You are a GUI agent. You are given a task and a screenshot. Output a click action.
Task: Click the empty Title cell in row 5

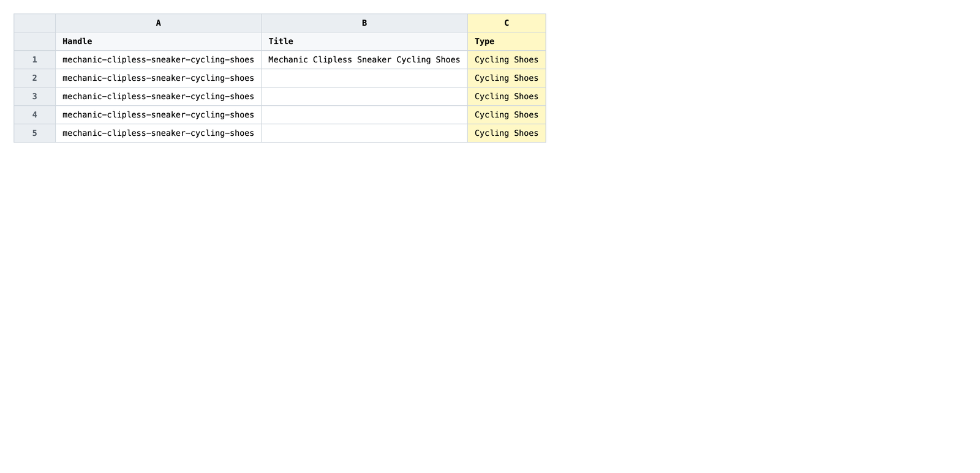click(364, 133)
